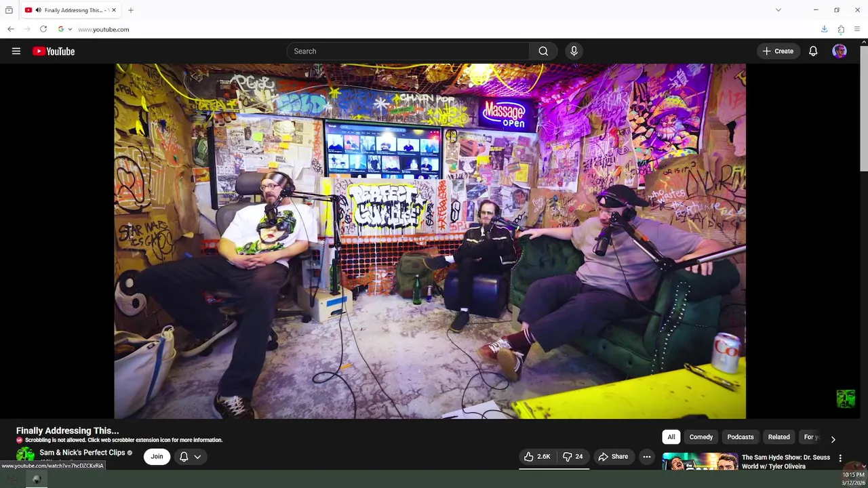Open the browser extensions icon
The image size is (868, 488).
coord(841,29)
